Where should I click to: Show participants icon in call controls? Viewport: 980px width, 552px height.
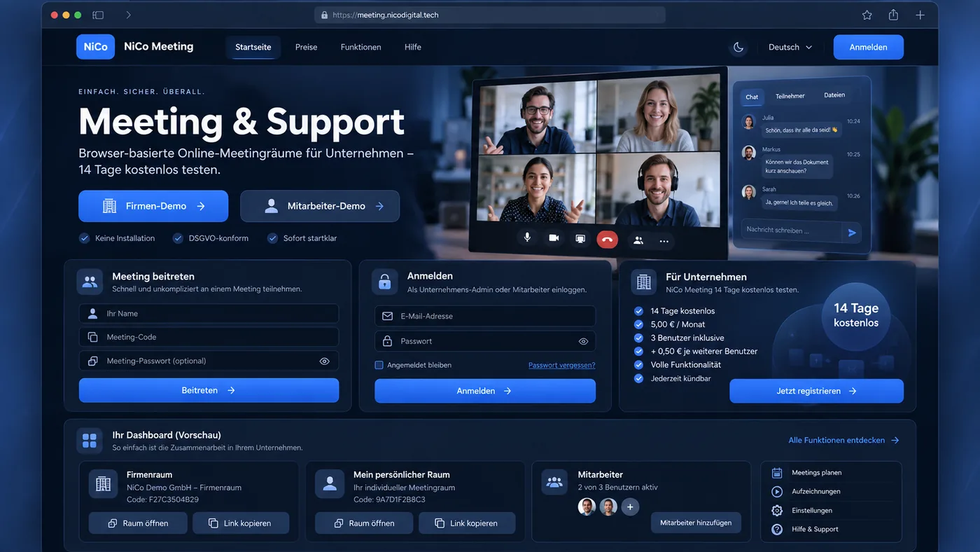[x=638, y=240]
